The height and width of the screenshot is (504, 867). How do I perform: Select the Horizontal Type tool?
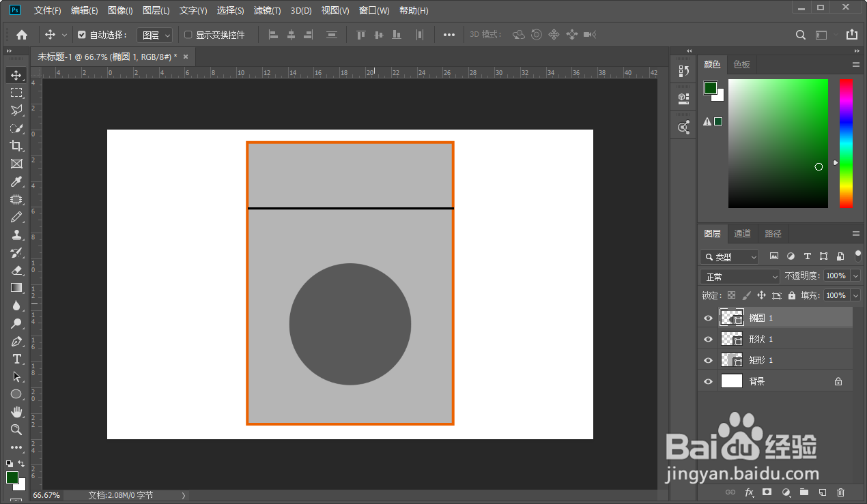[16, 359]
